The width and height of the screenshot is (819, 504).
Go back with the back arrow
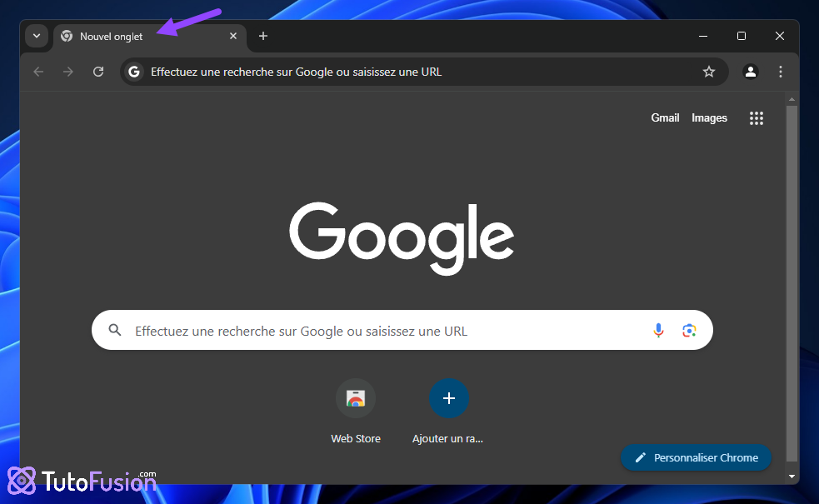[38, 72]
